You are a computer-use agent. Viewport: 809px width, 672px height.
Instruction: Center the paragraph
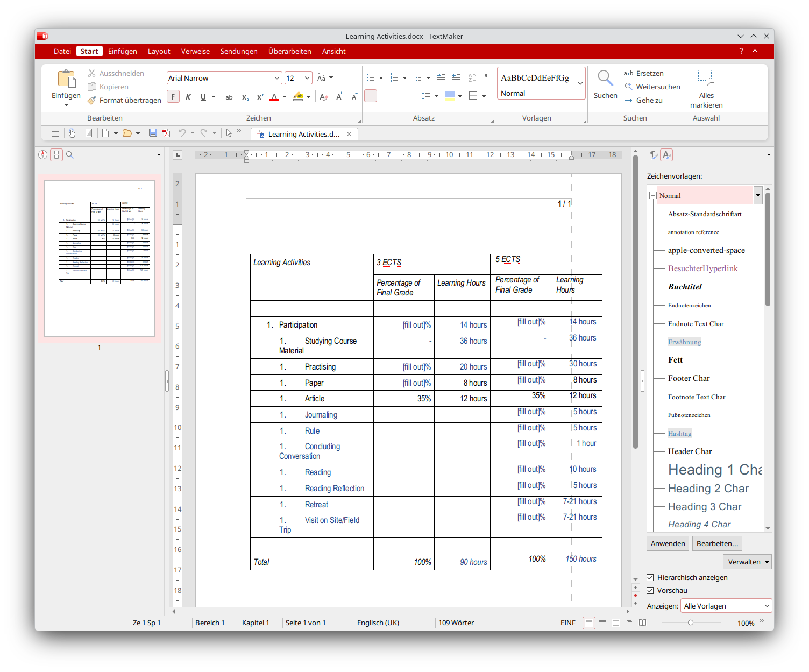pos(384,96)
